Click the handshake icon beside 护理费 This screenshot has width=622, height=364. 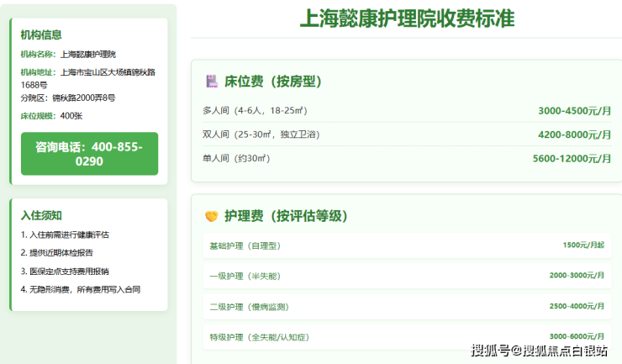212,216
